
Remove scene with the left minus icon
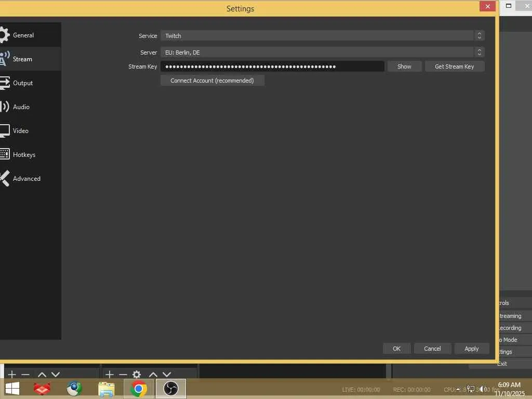coord(25,375)
